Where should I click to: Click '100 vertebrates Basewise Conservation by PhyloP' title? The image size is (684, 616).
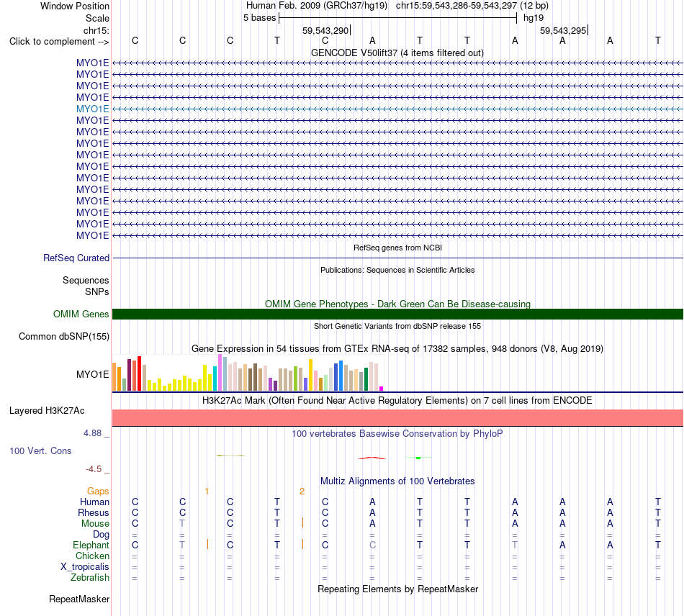tap(397, 433)
